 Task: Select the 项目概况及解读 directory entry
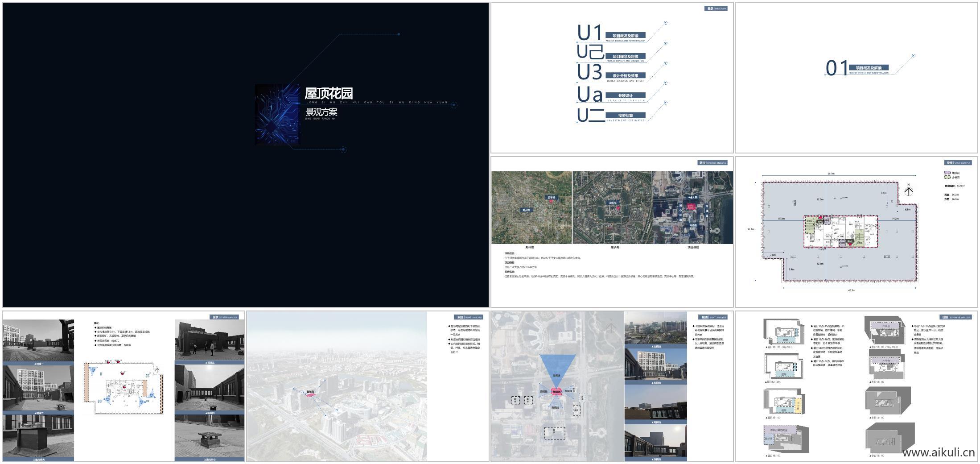(625, 36)
